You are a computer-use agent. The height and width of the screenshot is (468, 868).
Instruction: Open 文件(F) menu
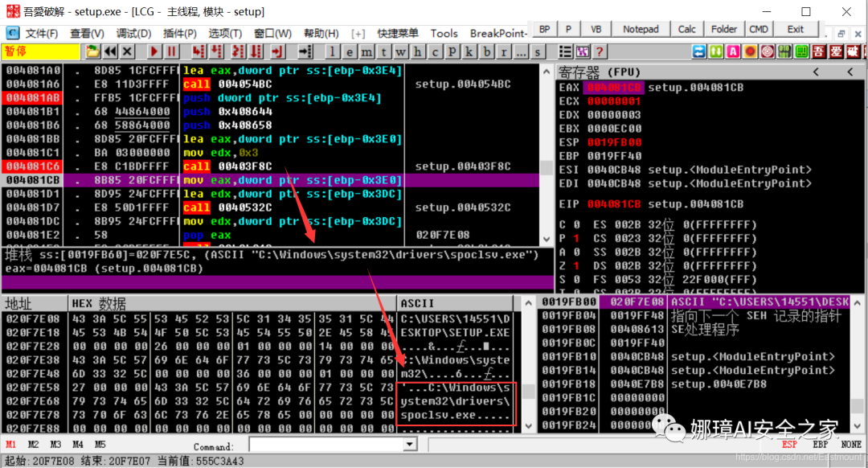(x=42, y=33)
